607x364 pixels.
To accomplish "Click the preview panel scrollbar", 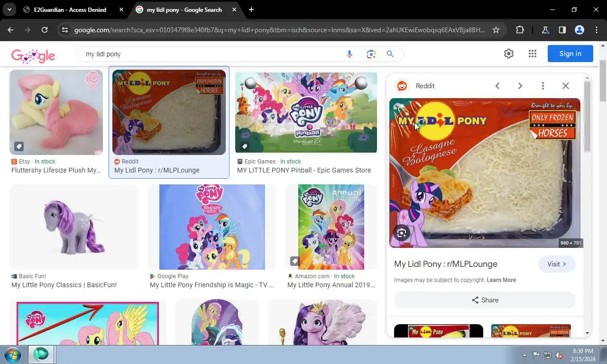I will [587, 116].
